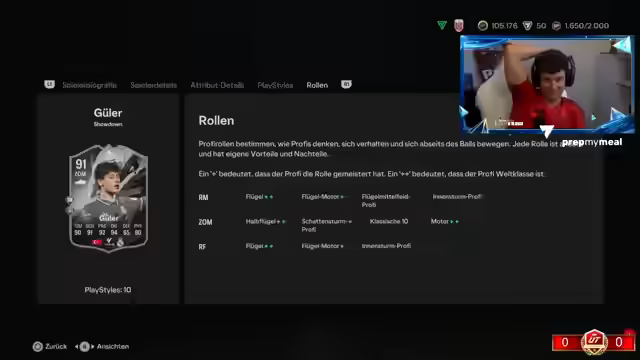The width and height of the screenshot is (640, 360).
Task: Click Flügel ++ role in RF row
Action: click(259, 246)
